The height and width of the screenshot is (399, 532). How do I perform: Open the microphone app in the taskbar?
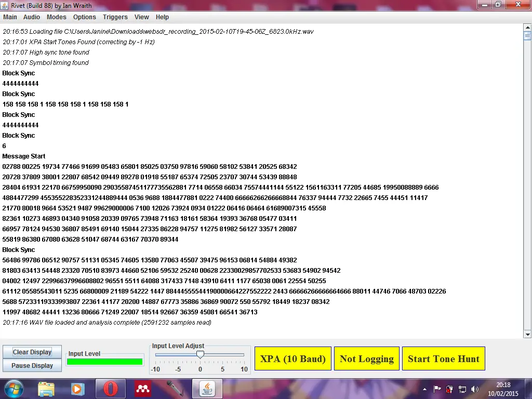pos(175,389)
